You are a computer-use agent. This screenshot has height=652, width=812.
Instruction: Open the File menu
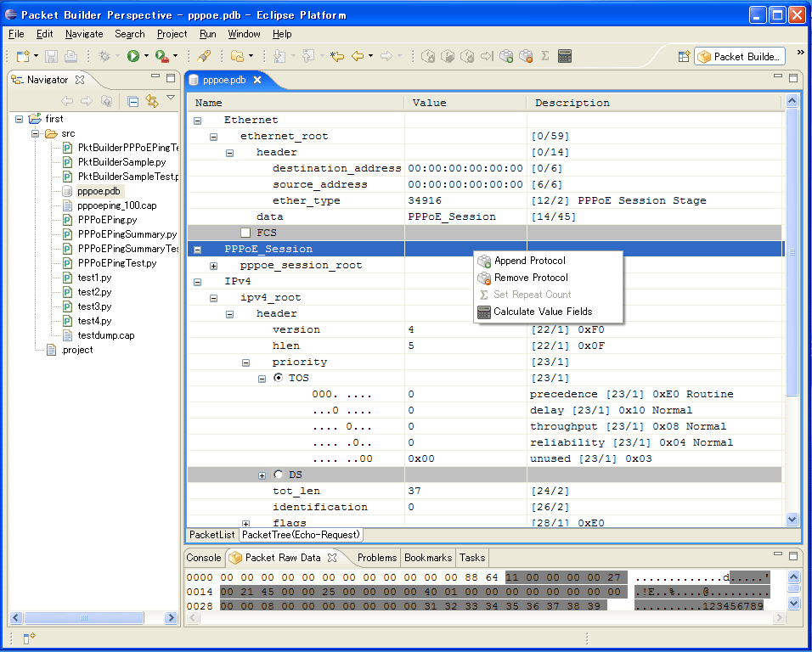pos(16,34)
